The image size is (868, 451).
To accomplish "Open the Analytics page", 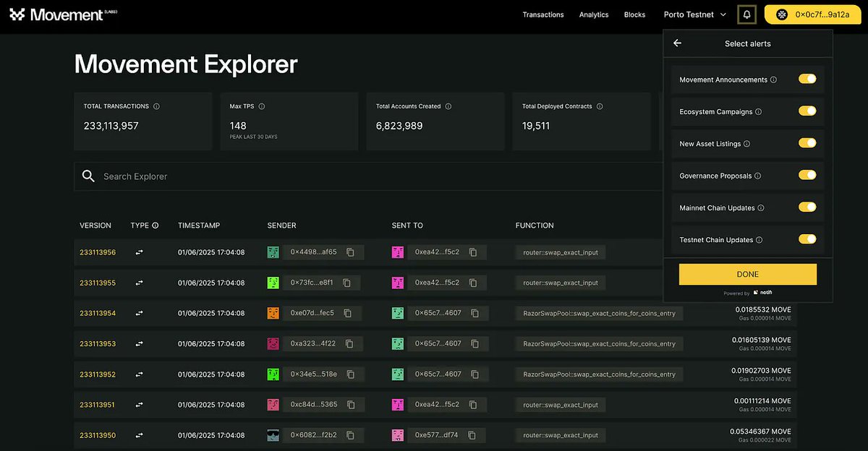I will pos(594,14).
